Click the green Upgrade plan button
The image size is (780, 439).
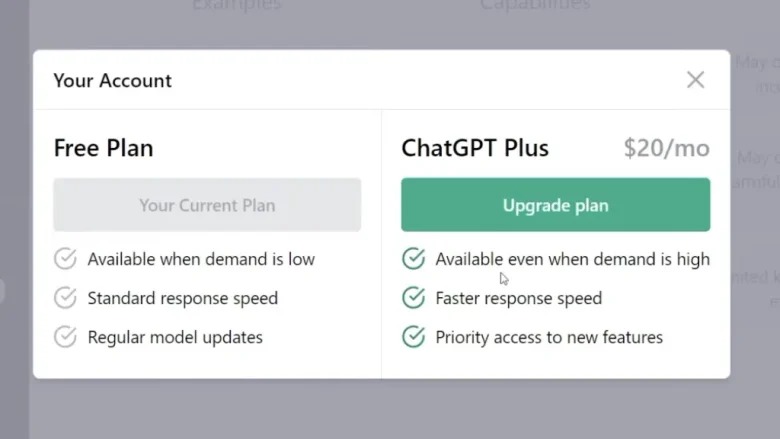(x=555, y=205)
